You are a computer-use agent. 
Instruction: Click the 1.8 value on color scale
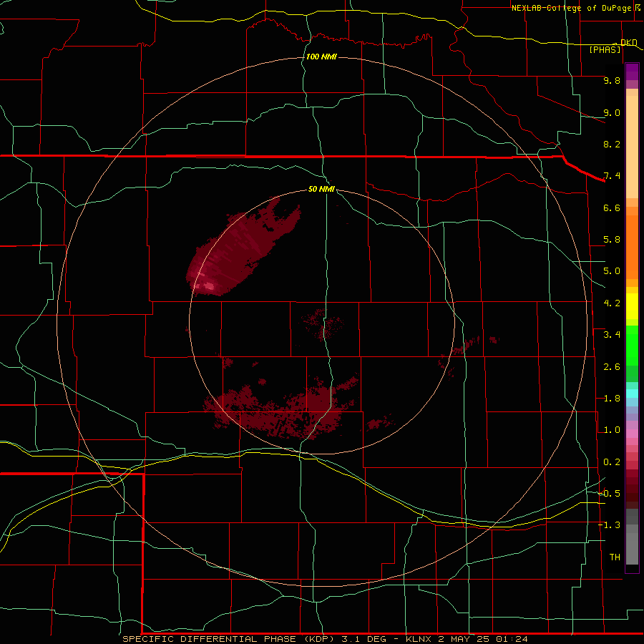click(x=612, y=399)
